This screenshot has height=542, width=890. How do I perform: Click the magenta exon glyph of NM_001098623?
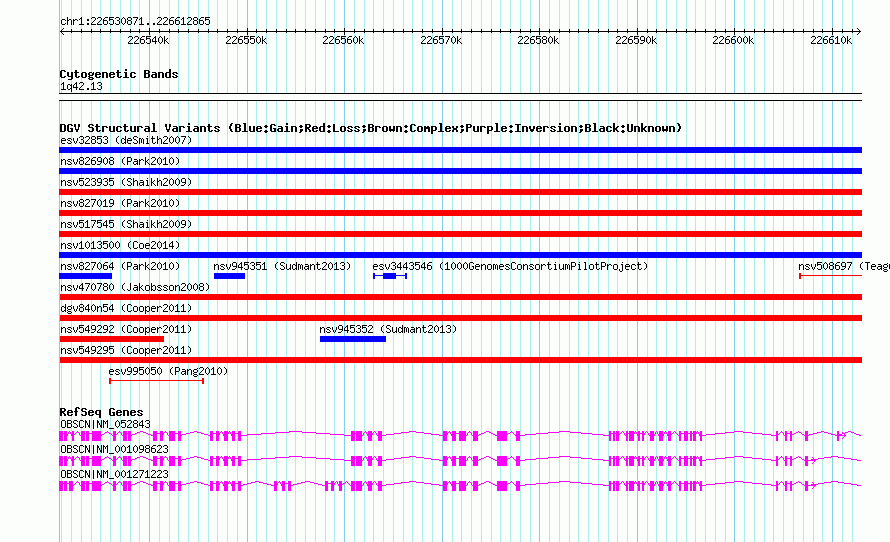[460, 461]
